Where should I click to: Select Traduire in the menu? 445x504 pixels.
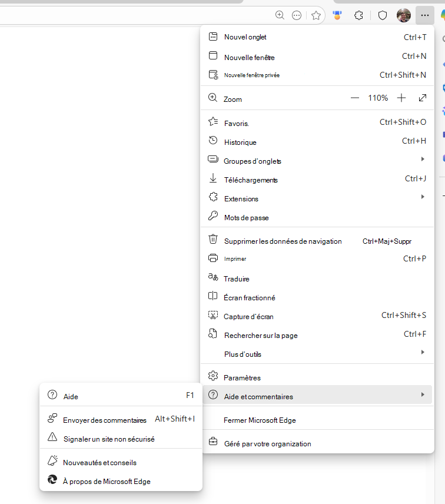[317, 278]
